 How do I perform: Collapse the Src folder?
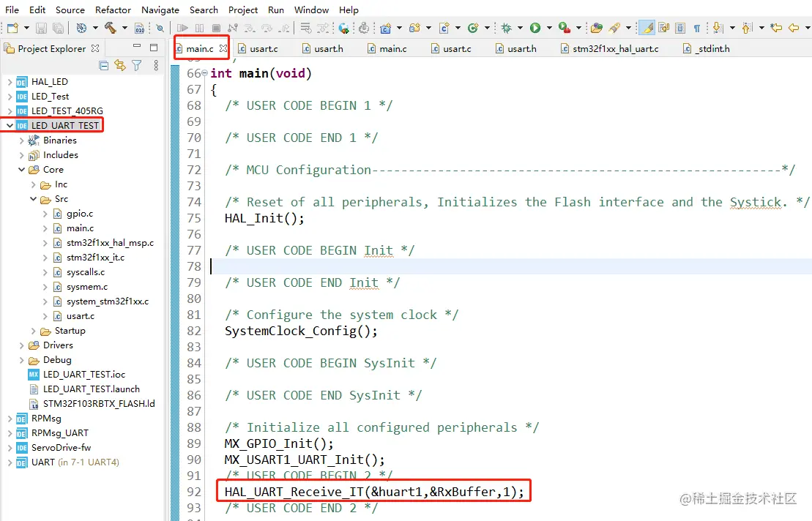pos(33,199)
